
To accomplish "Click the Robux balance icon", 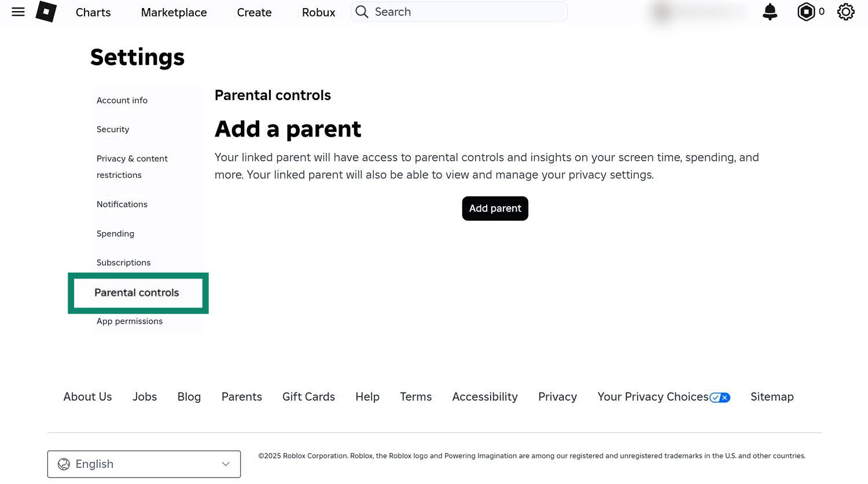I will (x=807, y=12).
